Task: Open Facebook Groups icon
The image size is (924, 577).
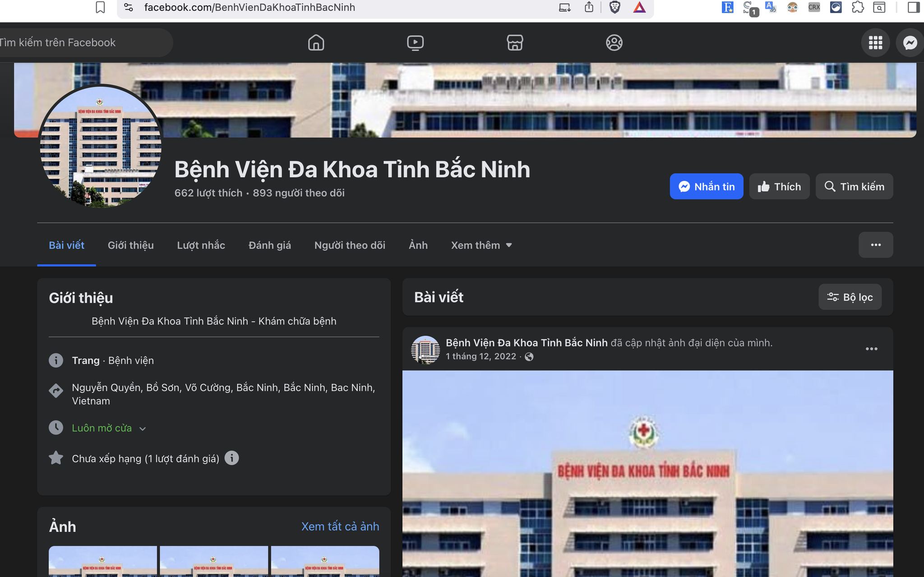Action: (x=614, y=42)
